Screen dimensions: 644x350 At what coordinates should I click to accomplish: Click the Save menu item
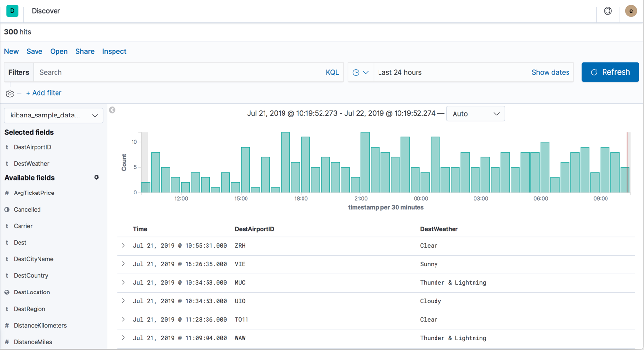(34, 51)
